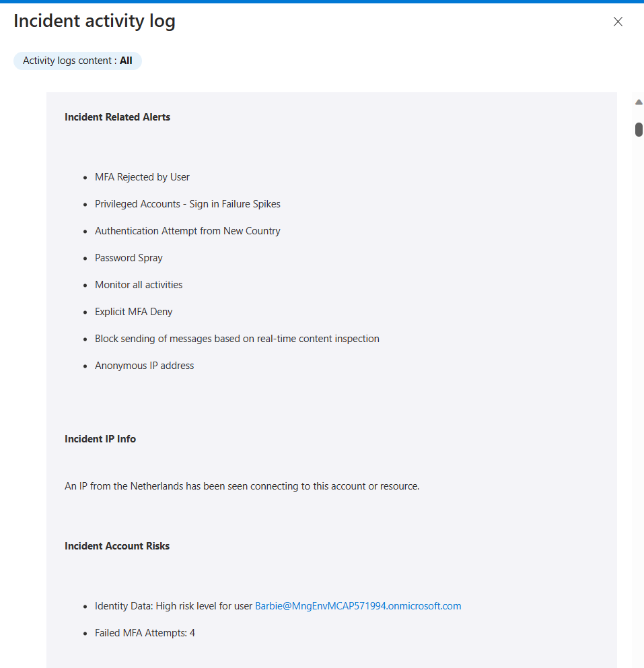Viewport: 644px width, 668px height.
Task: Select the Explicit MFA Deny alert
Action: tap(133, 312)
